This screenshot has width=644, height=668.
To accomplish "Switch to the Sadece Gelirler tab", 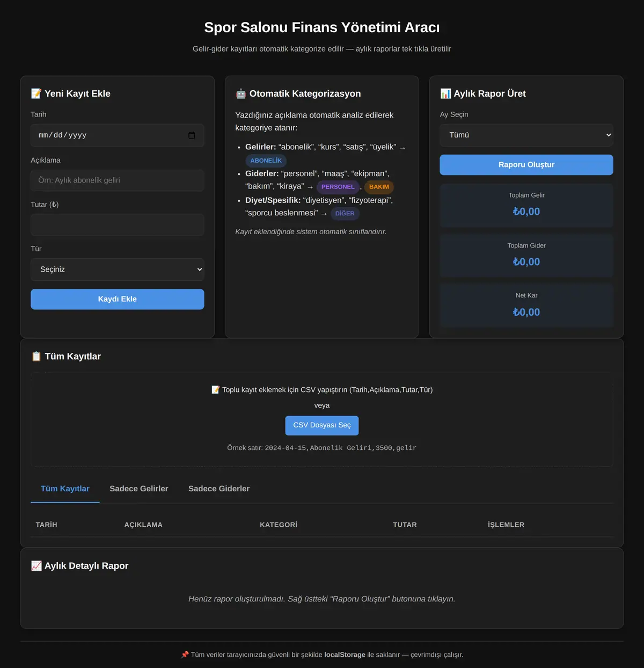I will tap(139, 489).
